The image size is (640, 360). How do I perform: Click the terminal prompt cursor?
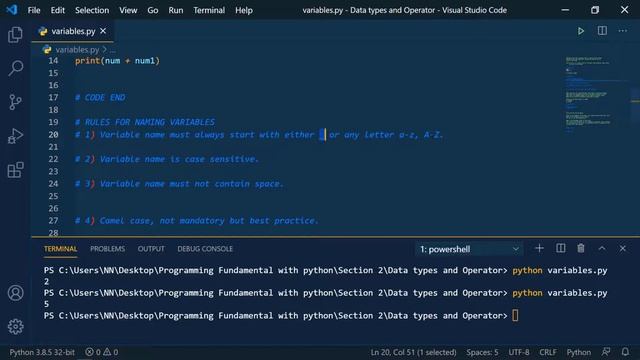tap(515, 315)
